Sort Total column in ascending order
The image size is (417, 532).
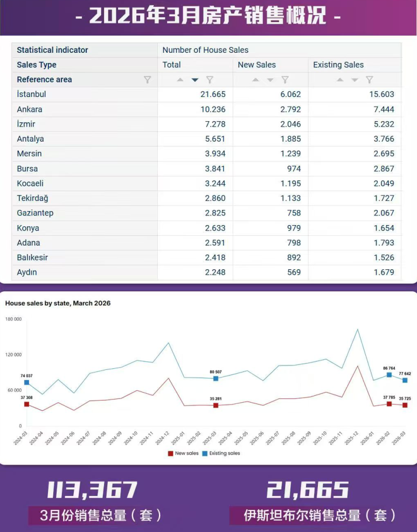coord(180,80)
